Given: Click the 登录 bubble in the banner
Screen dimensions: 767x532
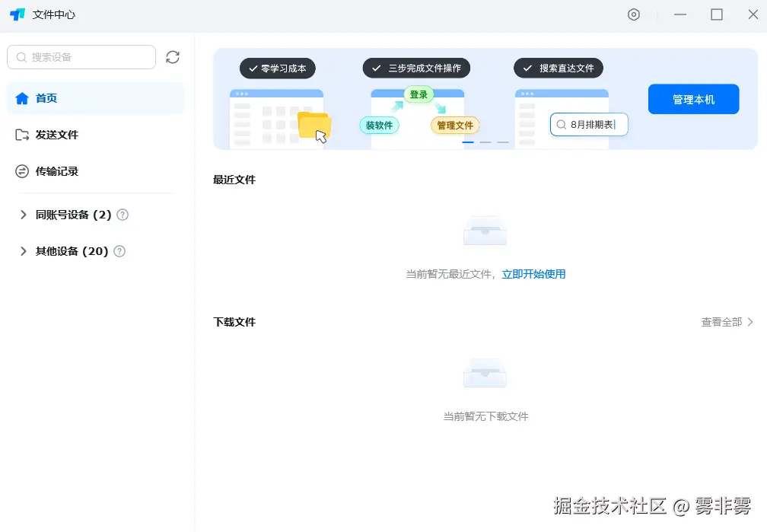Looking at the screenshot, I should [x=419, y=94].
